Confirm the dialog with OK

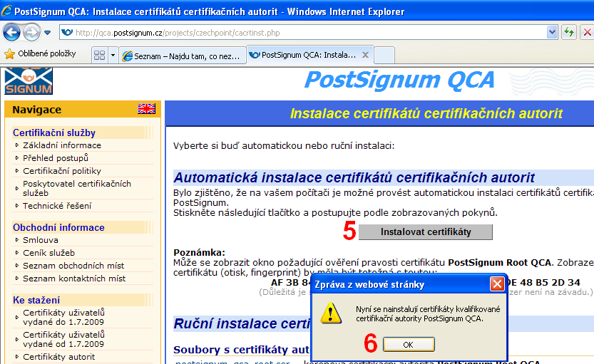(x=409, y=345)
